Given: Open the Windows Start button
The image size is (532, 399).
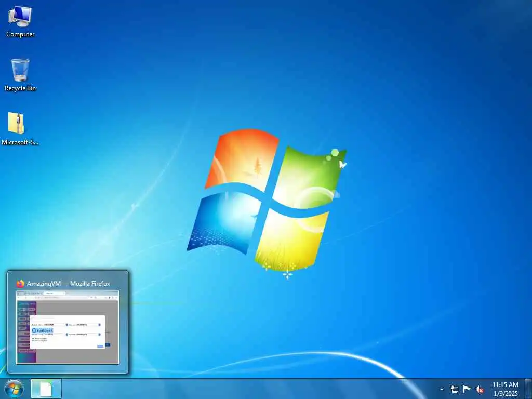Looking at the screenshot, I should [x=14, y=389].
